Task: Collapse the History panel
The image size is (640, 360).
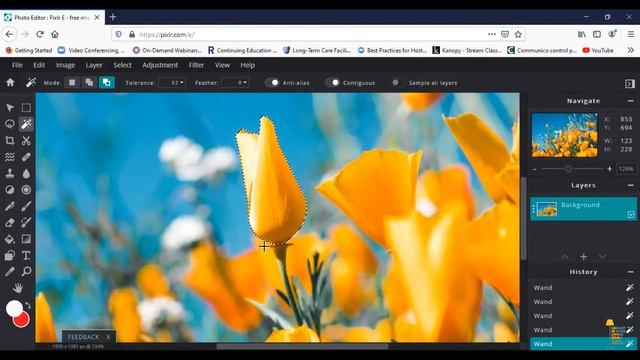Action: (630, 272)
